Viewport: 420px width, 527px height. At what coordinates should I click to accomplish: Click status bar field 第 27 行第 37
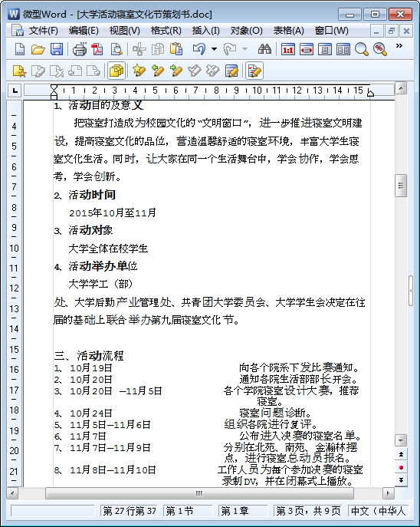130,511
